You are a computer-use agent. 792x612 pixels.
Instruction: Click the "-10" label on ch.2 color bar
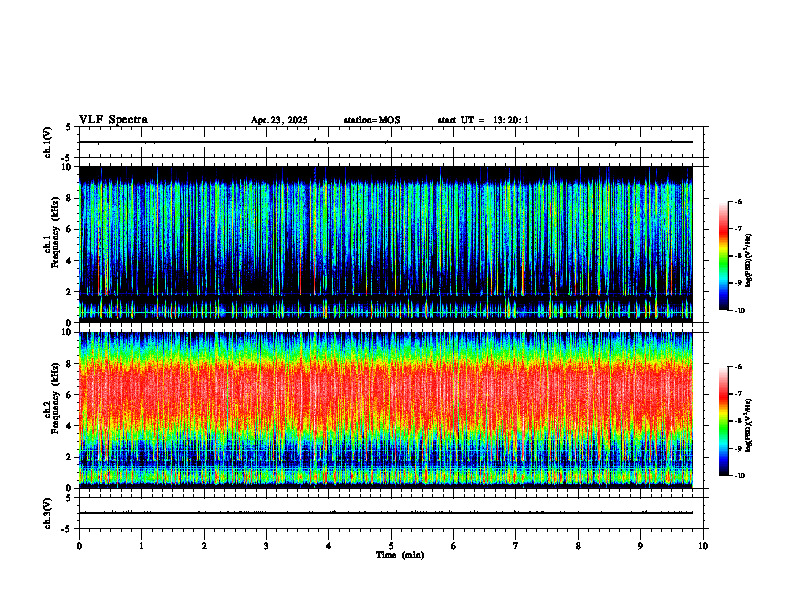coord(740,476)
